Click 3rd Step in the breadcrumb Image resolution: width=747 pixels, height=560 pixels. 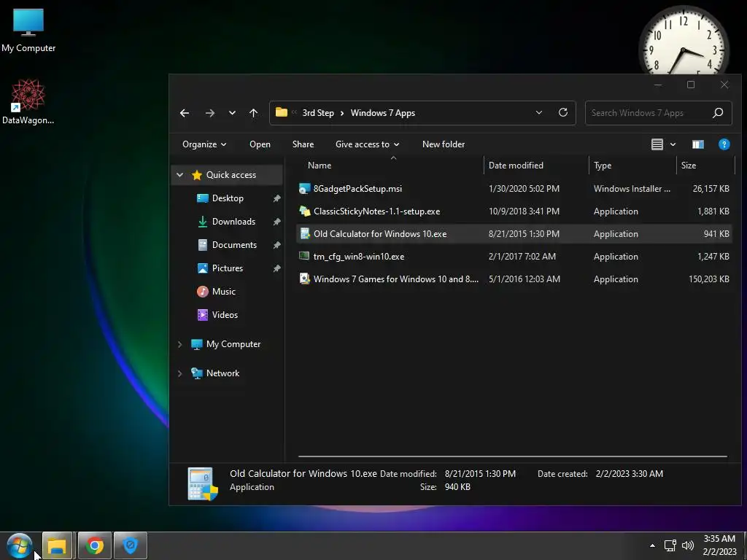point(318,113)
